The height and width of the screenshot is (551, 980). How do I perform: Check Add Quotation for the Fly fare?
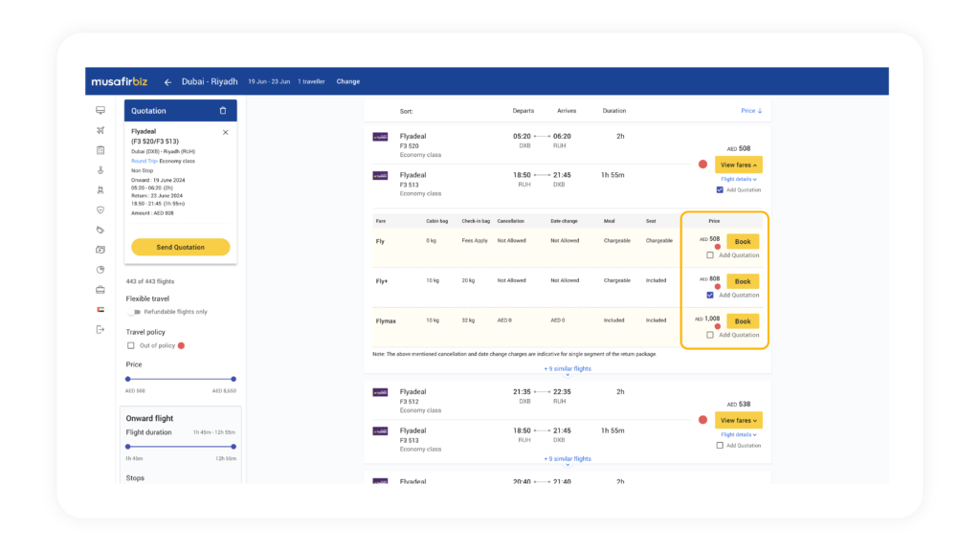point(710,255)
